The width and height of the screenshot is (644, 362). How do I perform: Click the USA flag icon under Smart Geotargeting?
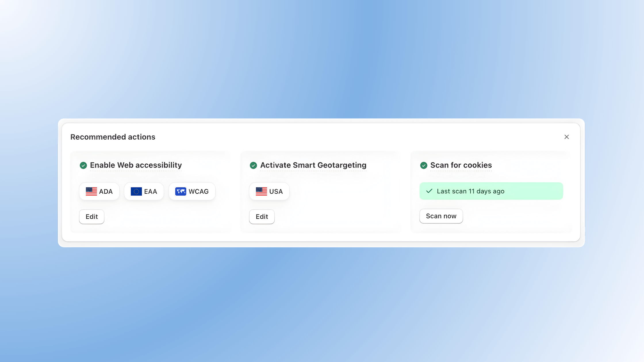pyautogui.click(x=261, y=191)
